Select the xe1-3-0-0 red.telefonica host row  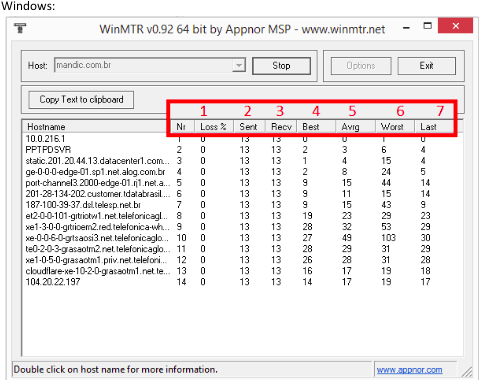click(x=242, y=227)
